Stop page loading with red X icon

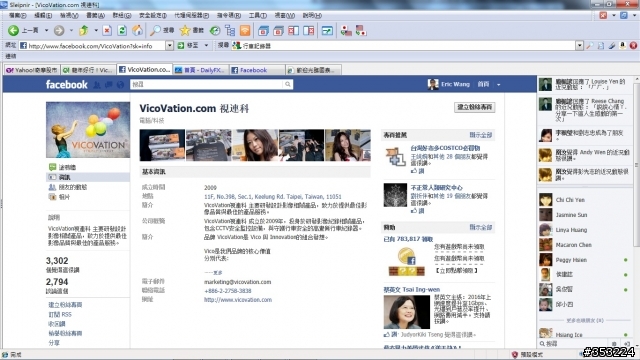[x=107, y=31]
